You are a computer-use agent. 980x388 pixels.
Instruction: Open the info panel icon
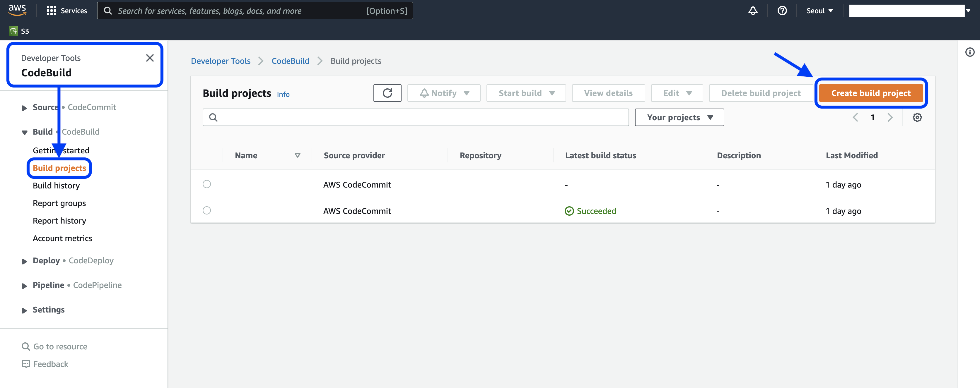[x=970, y=52]
